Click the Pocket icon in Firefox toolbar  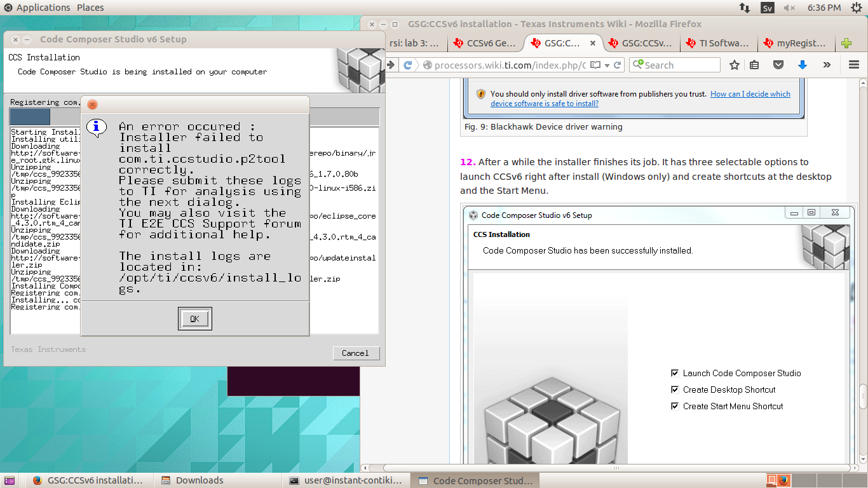tap(778, 65)
